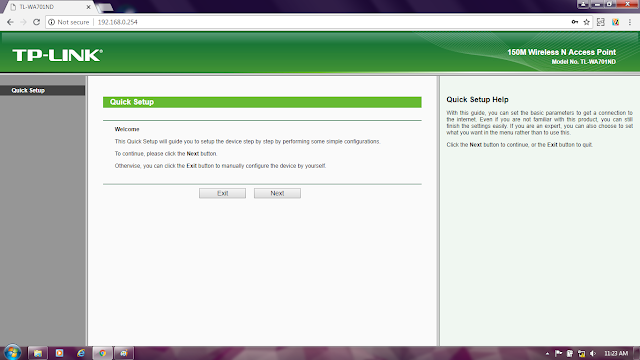Open the saved password key icon
The image size is (640, 360).
point(575,22)
